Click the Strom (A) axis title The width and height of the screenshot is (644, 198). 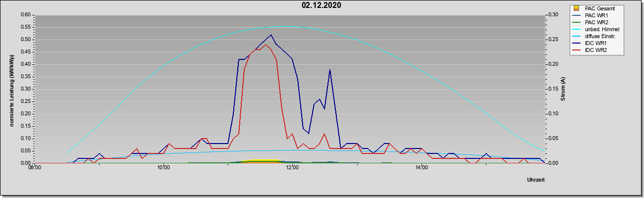[x=563, y=89]
